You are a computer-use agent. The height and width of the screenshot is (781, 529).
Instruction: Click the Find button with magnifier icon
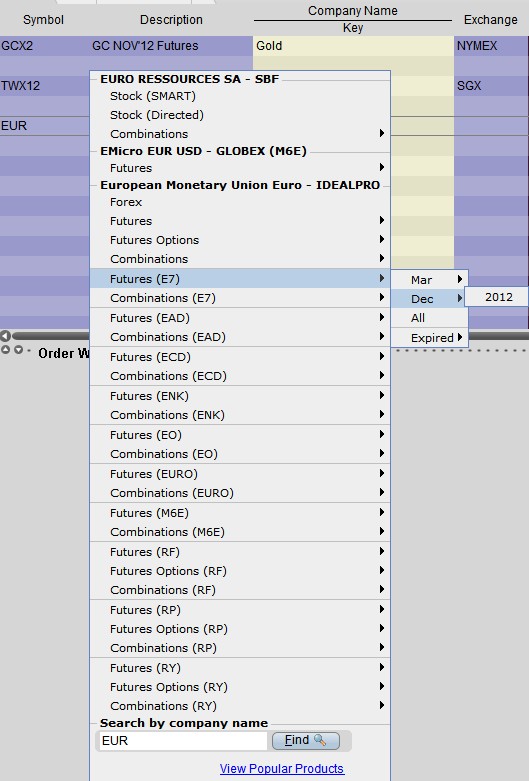306,741
